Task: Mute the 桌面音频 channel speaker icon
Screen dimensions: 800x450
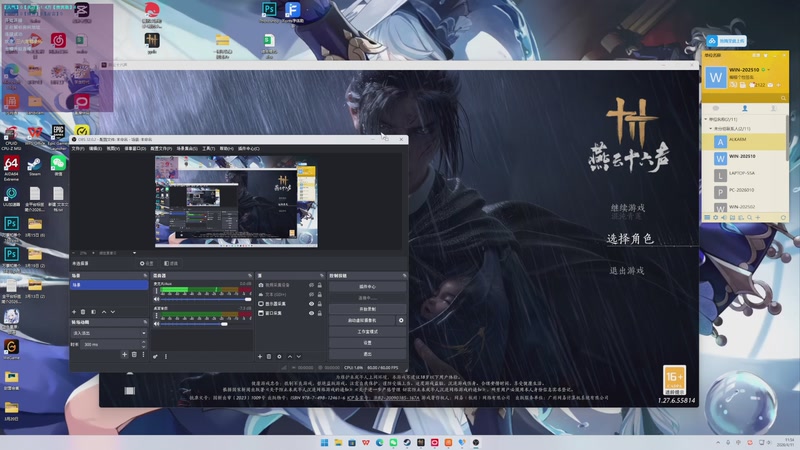Action: (156, 324)
